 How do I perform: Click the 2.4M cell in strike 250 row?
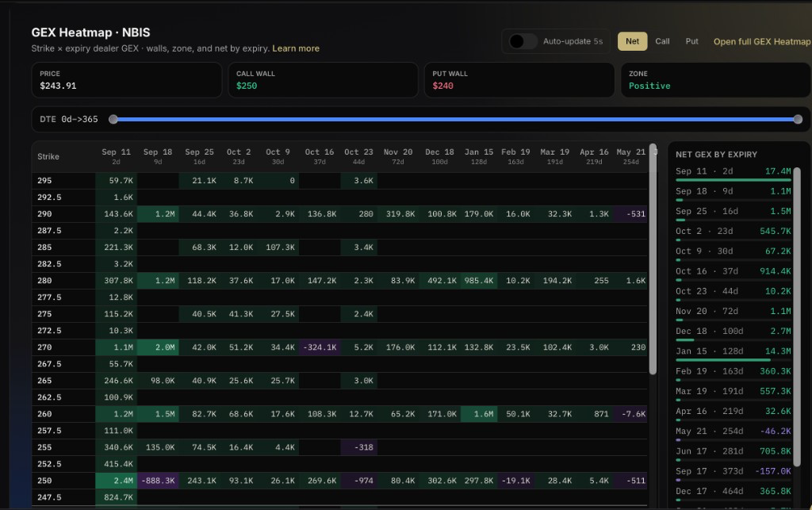(116, 481)
